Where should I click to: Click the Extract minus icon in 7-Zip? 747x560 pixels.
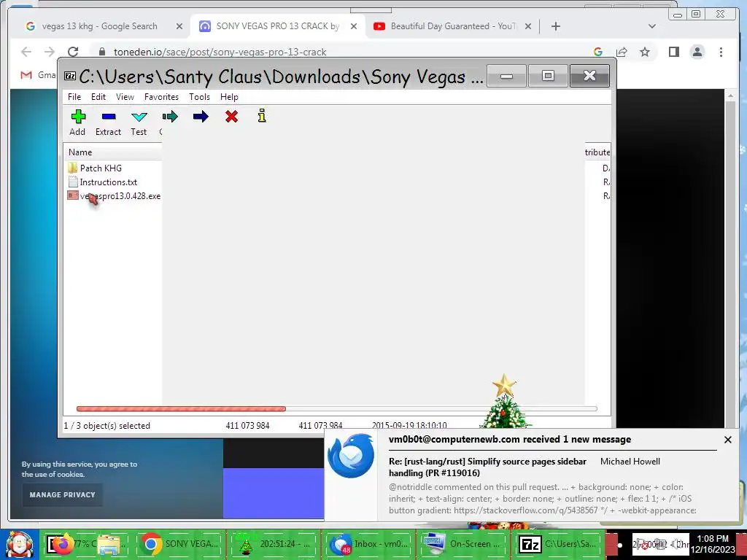[109, 117]
